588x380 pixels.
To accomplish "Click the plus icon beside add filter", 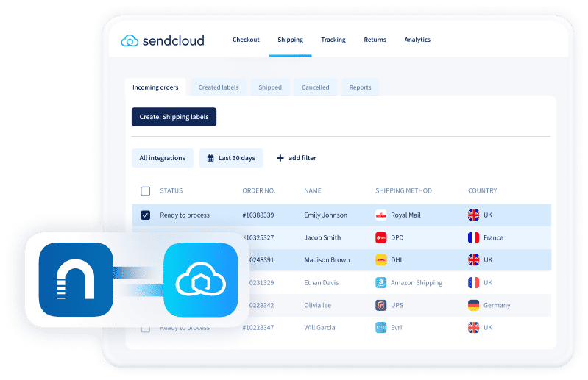I will 280,158.
